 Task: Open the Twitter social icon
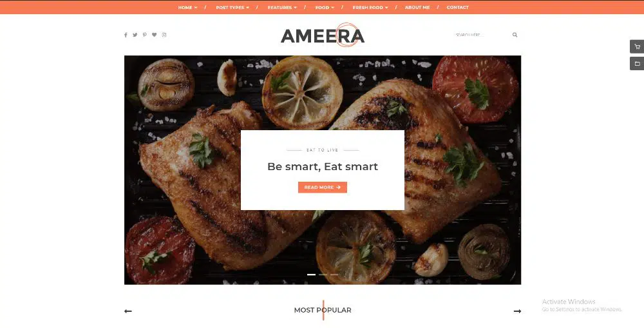(135, 35)
